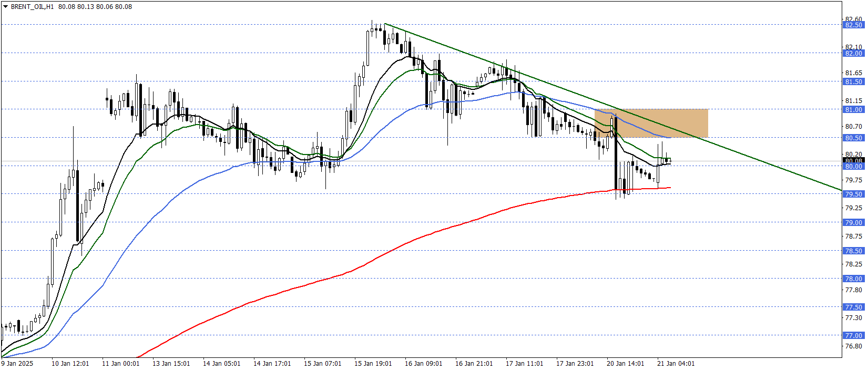
Task: Click the 81.65 price scale value
Action: (x=853, y=73)
